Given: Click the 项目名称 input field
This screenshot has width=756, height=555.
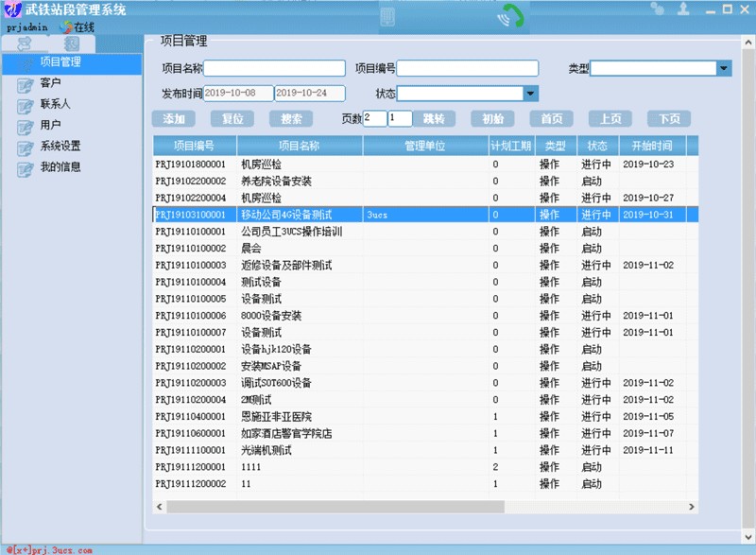Looking at the screenshot, I should coord(274,68).
